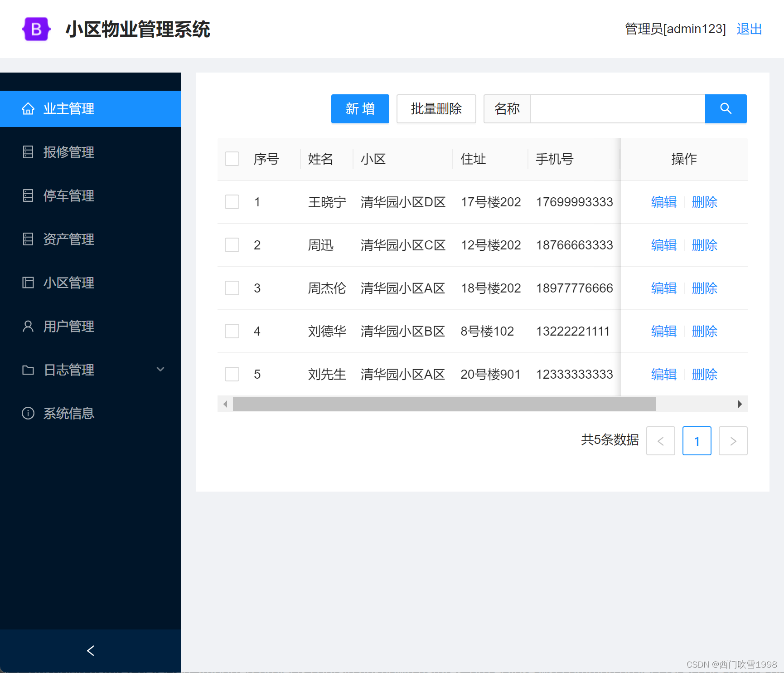Toggle the select-all header checkbox

click(x=232, y=159)
